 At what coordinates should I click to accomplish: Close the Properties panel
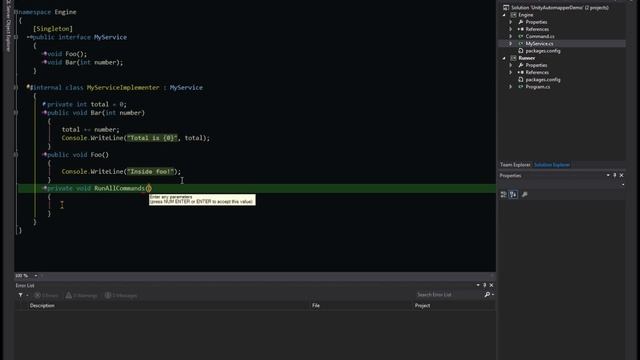[x=622, y=176]
